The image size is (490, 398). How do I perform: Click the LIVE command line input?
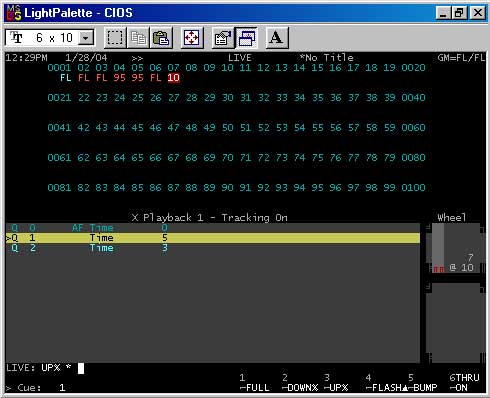213,368
